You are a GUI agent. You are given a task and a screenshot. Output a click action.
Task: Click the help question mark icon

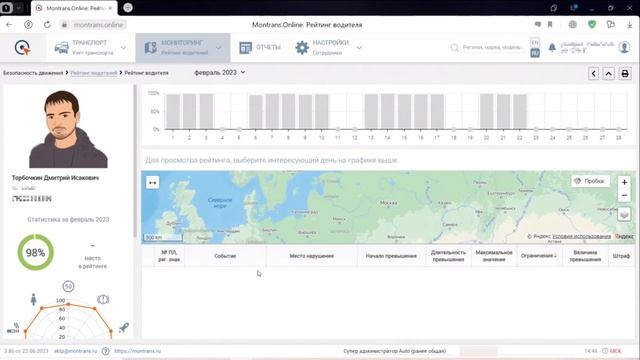105,351
